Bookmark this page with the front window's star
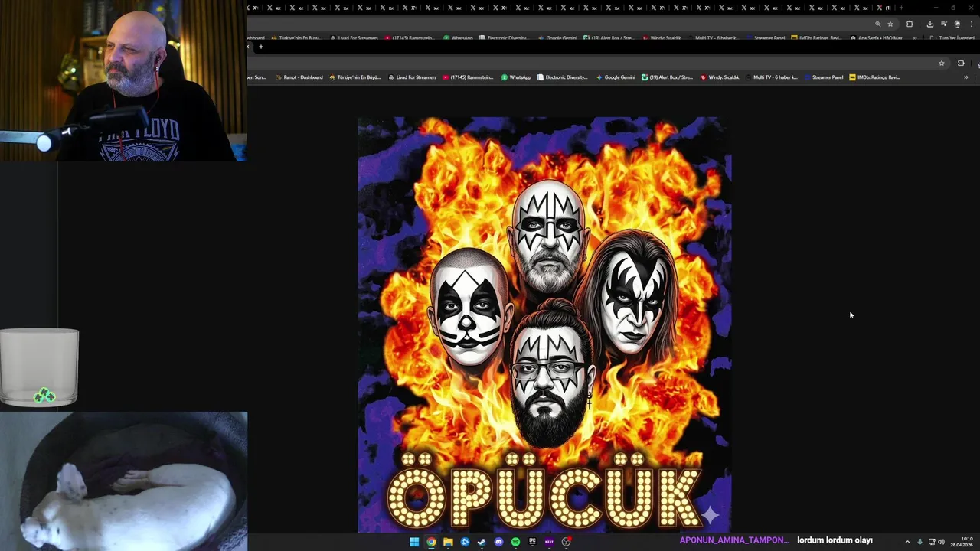Image resolution: width=980 pixels, height=551 pixels. [942, 63]
